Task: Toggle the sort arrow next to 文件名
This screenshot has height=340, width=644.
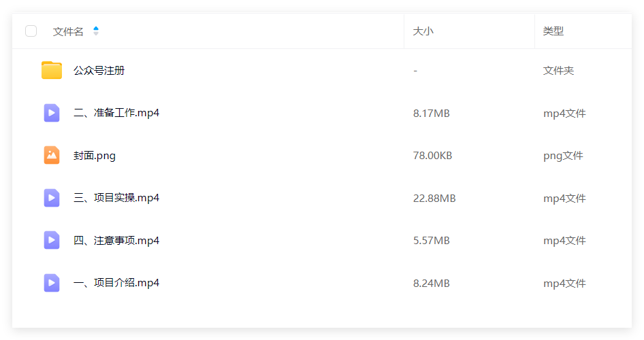Action: (96, 31)
